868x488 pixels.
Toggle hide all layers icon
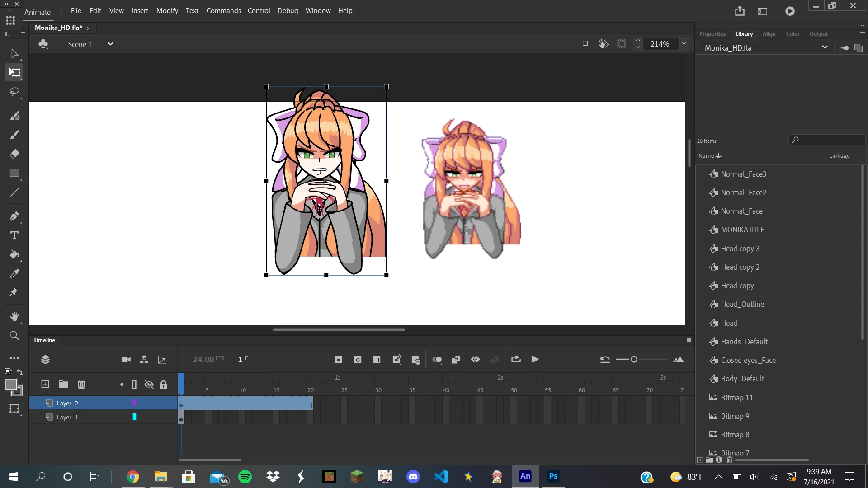[149, 384]
